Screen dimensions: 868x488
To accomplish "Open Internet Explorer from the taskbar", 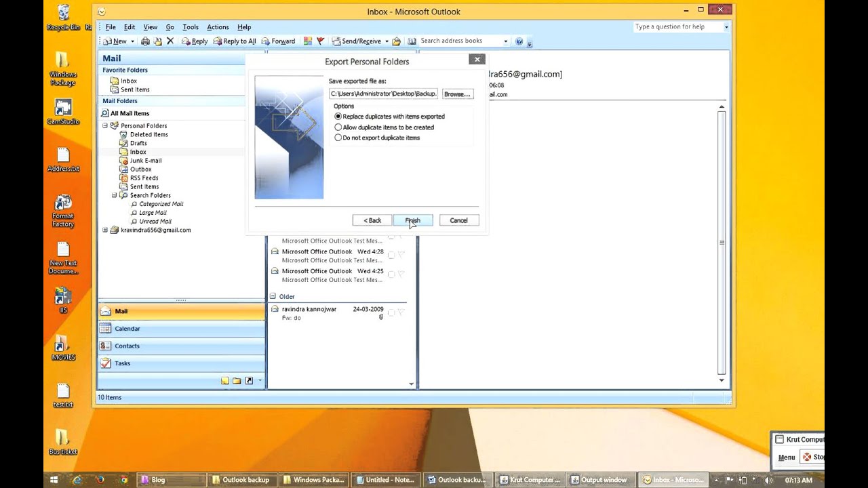I will coord(77,480).
